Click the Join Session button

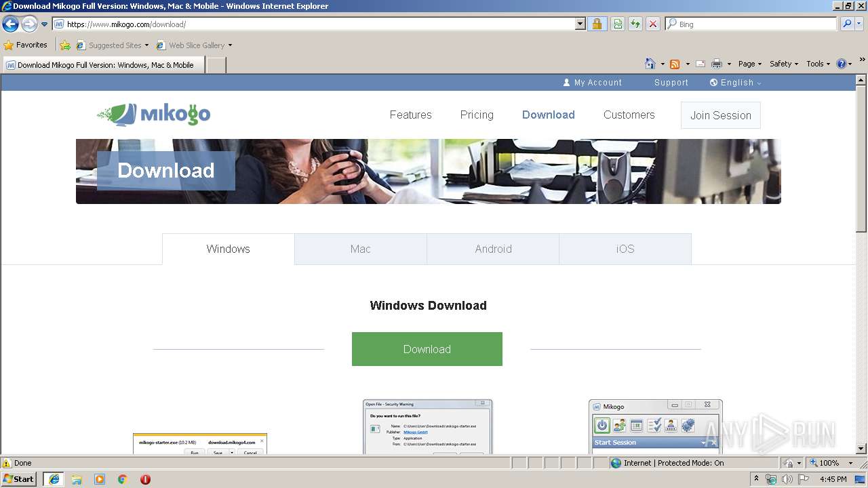click(721, 115)
